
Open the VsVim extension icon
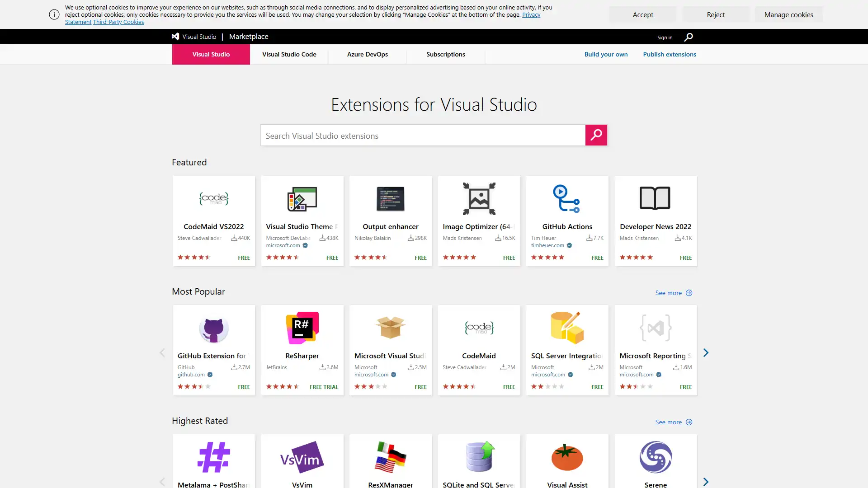pos(302,457)
